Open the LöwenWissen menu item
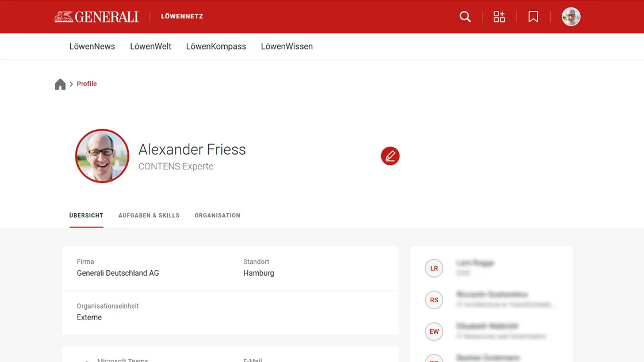The height and width of the screenshot is (362, 644). (286, 46)
